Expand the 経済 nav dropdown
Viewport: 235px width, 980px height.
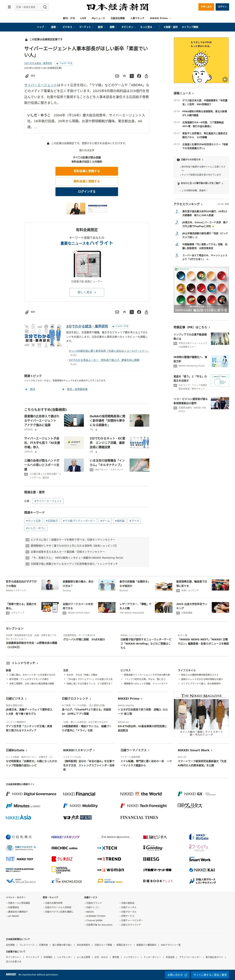102,27
